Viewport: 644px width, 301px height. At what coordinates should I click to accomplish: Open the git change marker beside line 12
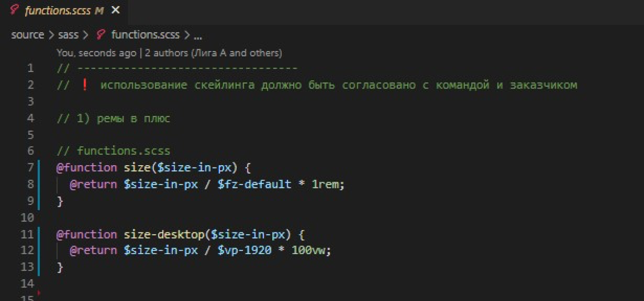40,251
